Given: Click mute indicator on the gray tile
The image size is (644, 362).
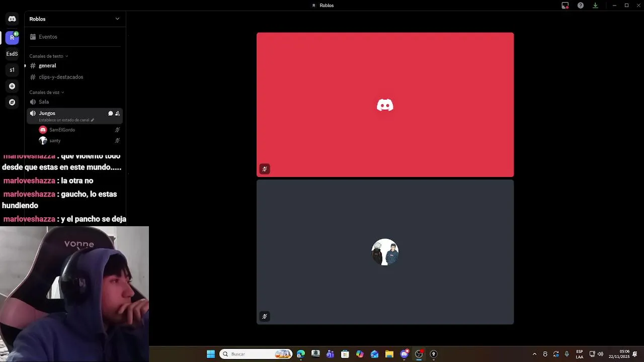Looking at the screenshot, I should click(x=265, y=316).
